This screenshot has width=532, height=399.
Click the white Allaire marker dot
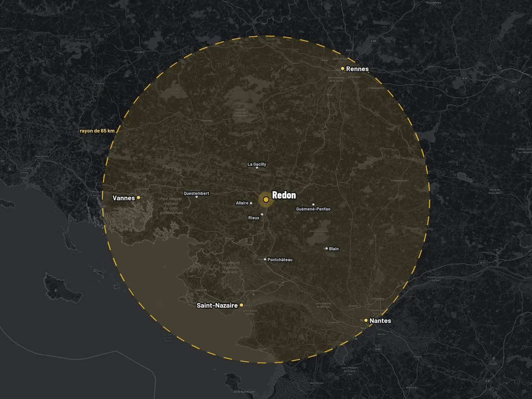[x=251, y=203]
